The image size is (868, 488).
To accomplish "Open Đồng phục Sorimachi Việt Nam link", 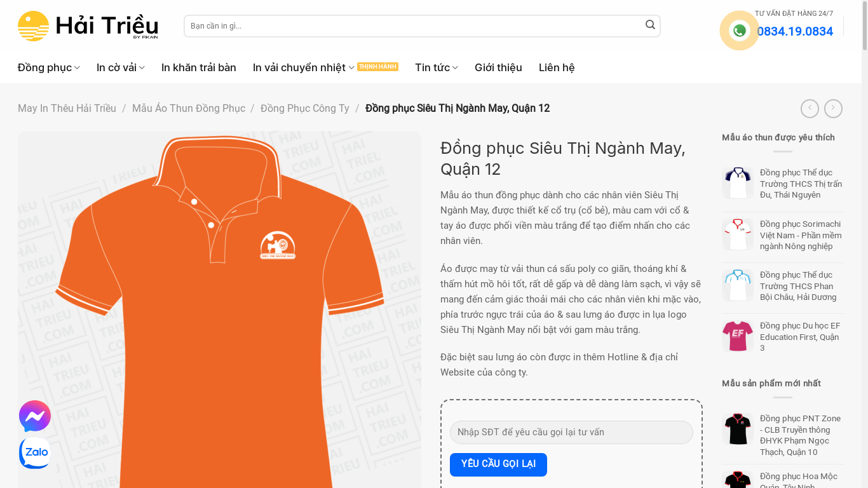I will click(x=801, y=235).
